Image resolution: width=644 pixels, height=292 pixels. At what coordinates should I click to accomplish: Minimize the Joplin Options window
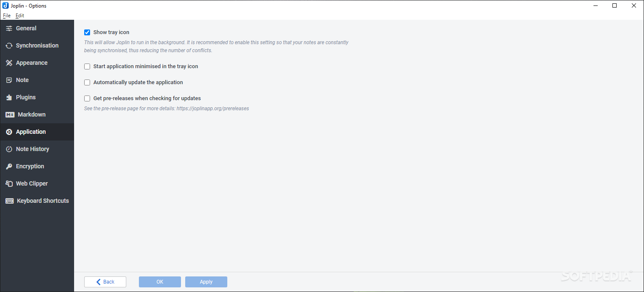(x=596, y=5)
